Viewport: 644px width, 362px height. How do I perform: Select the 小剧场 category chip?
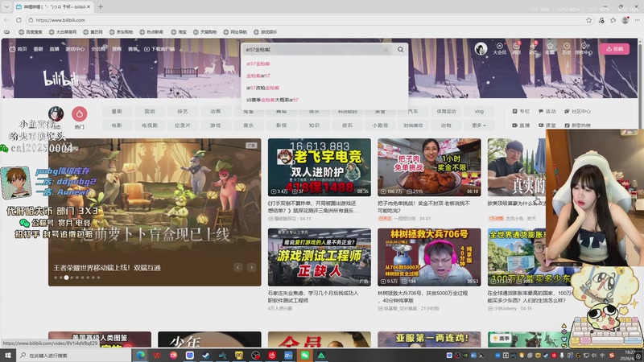[380, 125]
